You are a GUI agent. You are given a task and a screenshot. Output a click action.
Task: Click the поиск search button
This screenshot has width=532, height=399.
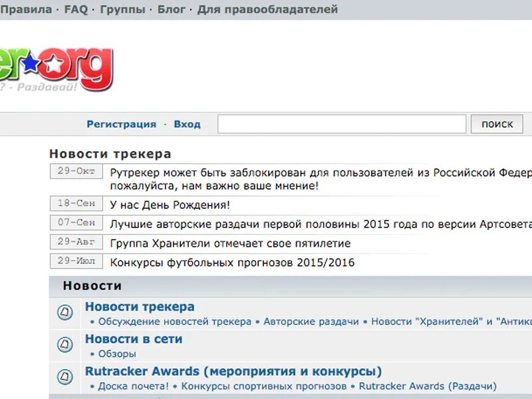(497, 124)
